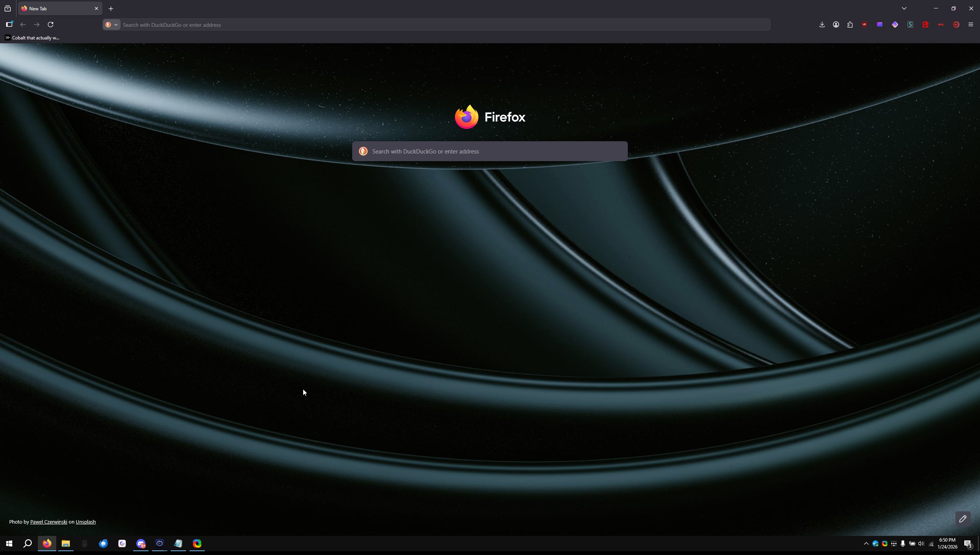Toggle the sidebar button beside back arrow
Viewport: 980px width, 555px height.
click(x=9, y=24)
